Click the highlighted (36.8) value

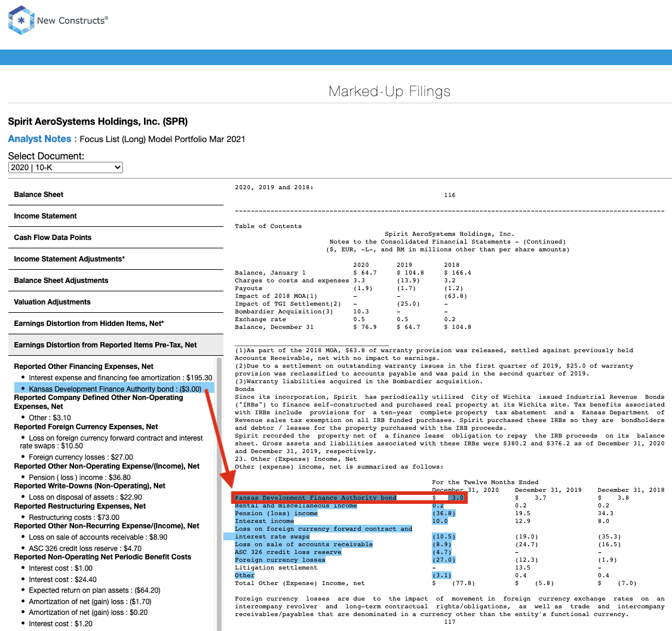point(444,513)
